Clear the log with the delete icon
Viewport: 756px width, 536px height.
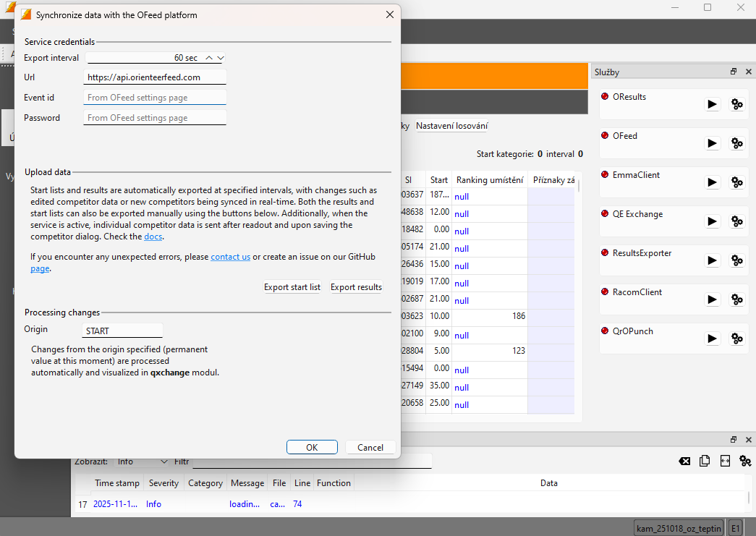click(x=684, y=461)
